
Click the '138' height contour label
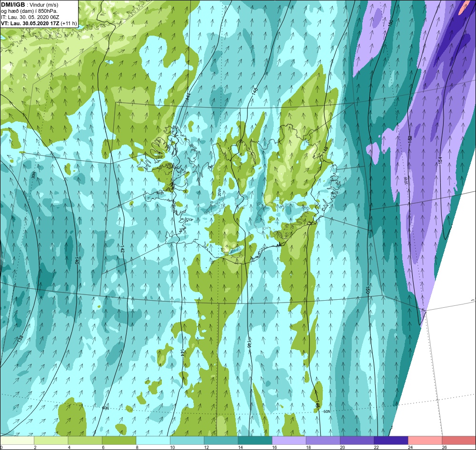[20, 339]
